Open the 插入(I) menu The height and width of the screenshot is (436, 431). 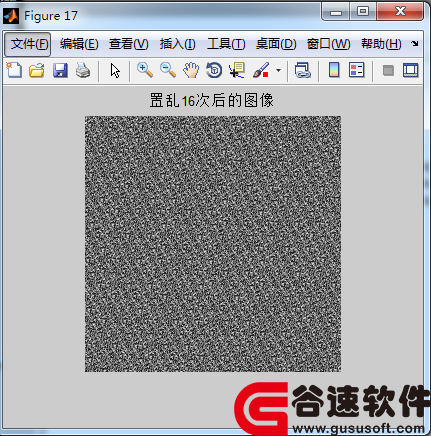pos(177,44)
